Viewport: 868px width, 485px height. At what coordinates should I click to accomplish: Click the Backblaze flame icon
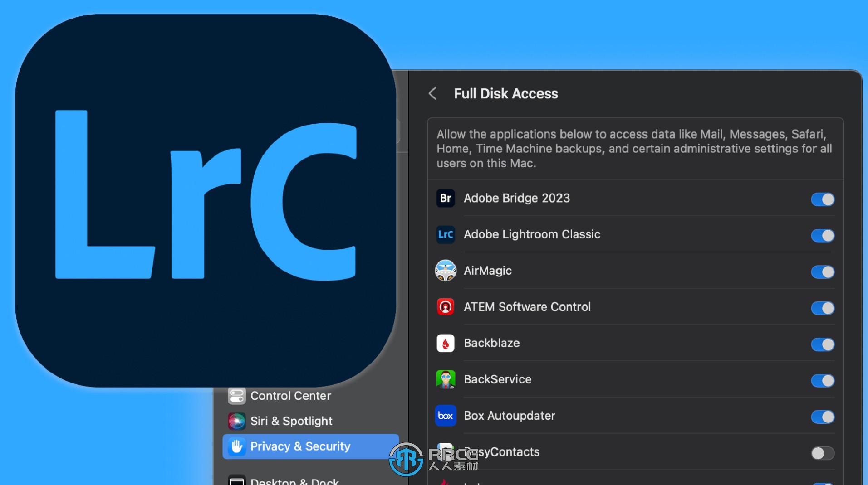446,343
